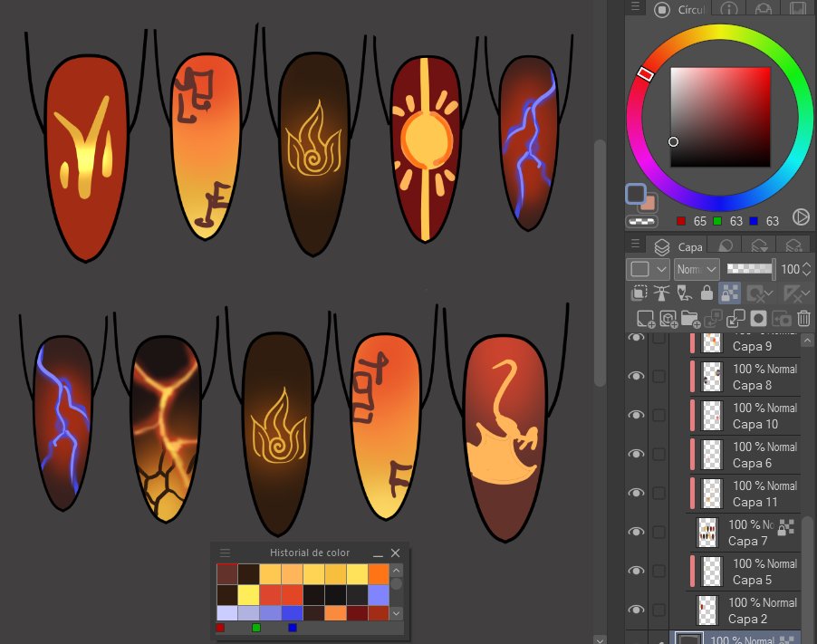Viewport: 817px width, 644px height.
Task: Open the Normal blending mode dropdown
Action: (697, 269)
